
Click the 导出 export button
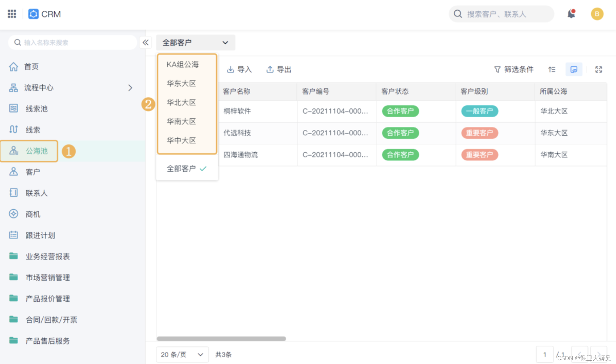[x=279, y=69]
